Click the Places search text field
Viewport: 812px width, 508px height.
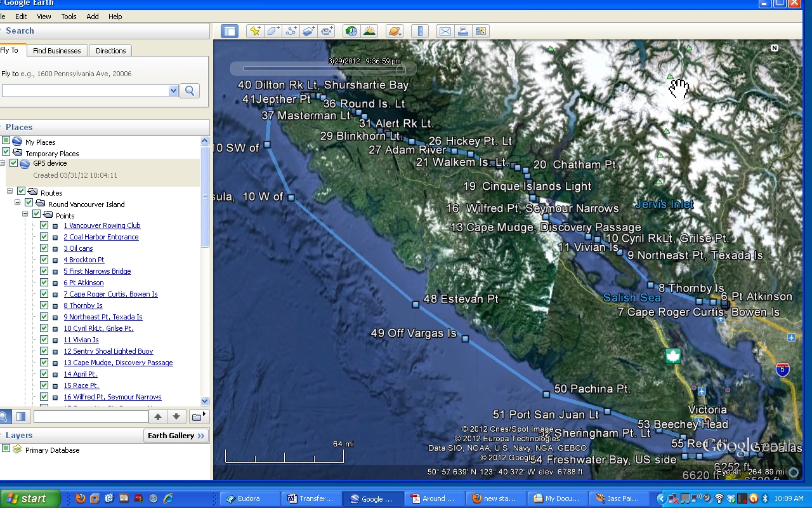(x=91, y=417)
